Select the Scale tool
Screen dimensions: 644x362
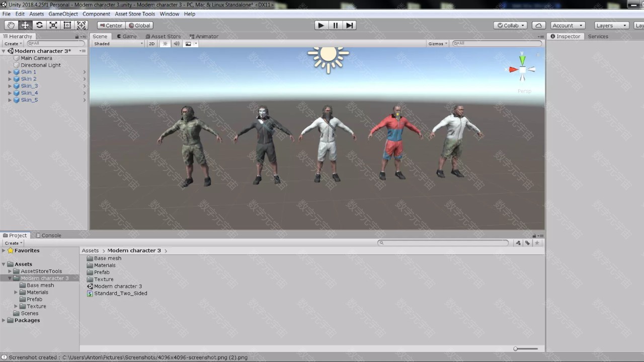click(x=53, y=25)
